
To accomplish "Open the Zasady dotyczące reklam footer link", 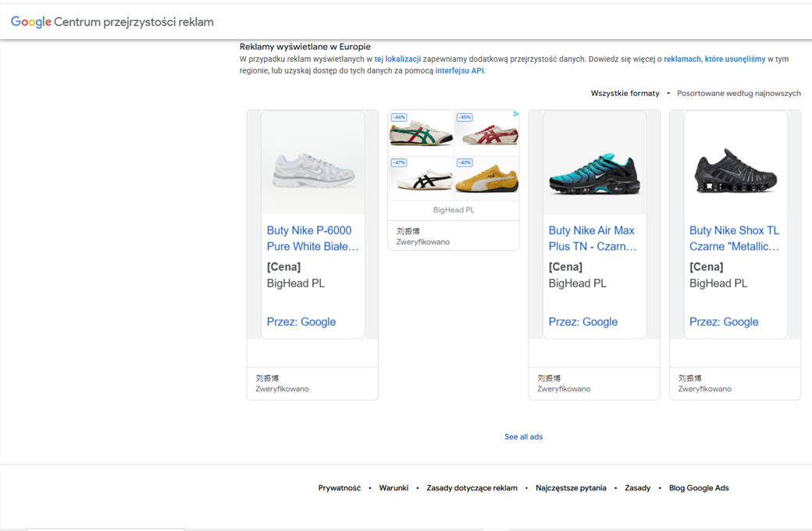I will point(472,488).
